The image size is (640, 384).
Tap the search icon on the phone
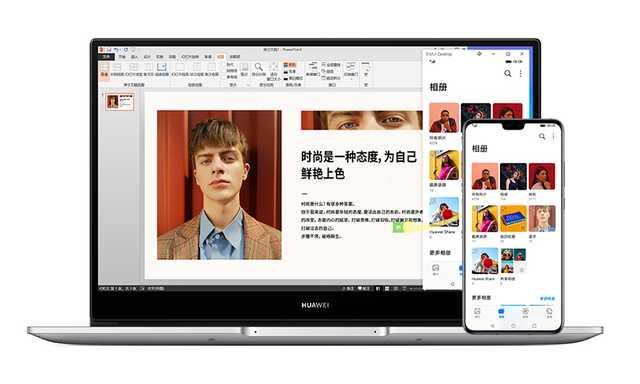(x=542, y=136)
